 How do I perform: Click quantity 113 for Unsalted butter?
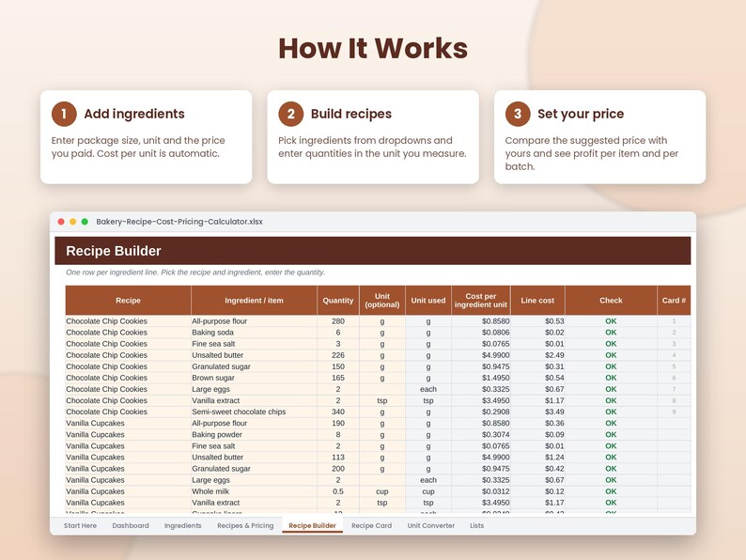click(x=338, y=458)
